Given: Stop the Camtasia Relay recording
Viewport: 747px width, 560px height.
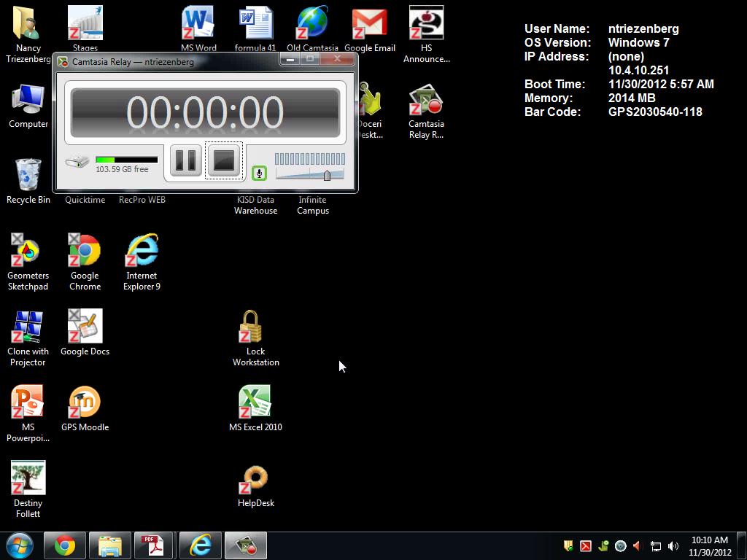Looking at the screenshot, I should [x=224, y=160].
